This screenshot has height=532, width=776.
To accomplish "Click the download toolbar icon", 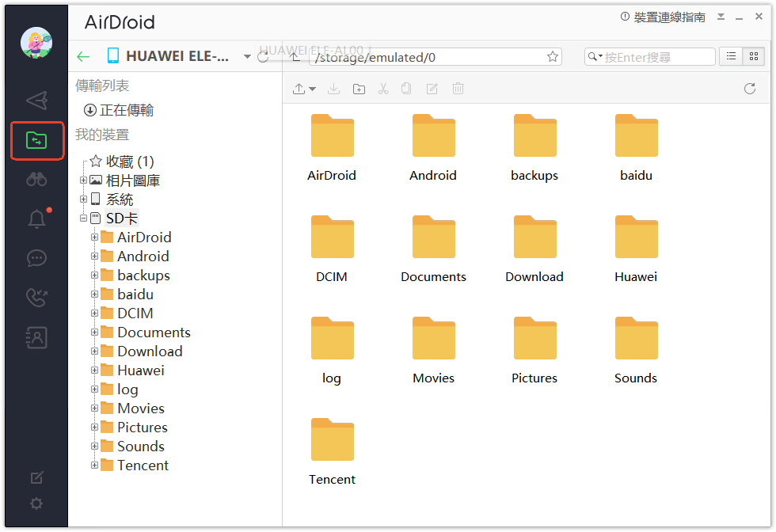I will (334, 89).
